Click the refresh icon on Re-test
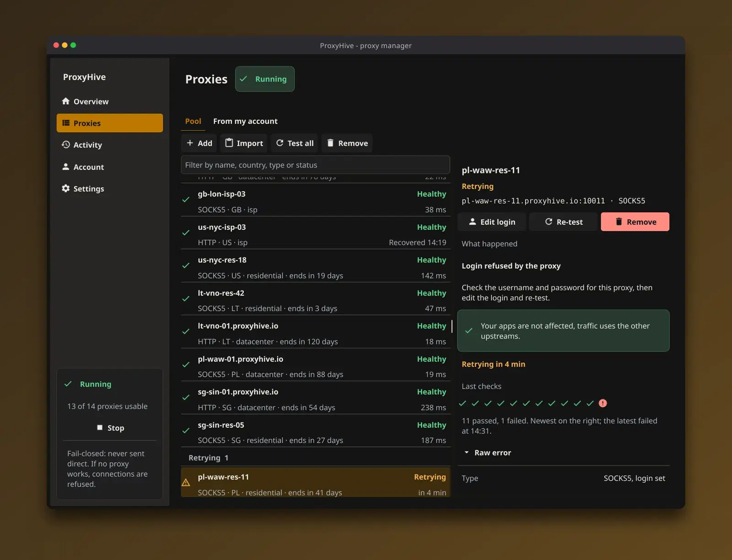The height and width of the screenshot is (560, 732). pyautogui.click(x=549, y=221)
